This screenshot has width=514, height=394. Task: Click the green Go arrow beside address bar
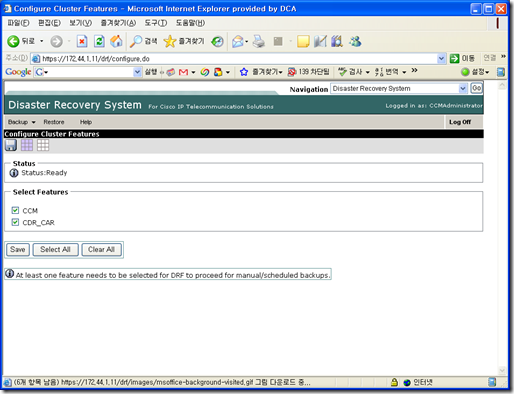tap(454, 59)
